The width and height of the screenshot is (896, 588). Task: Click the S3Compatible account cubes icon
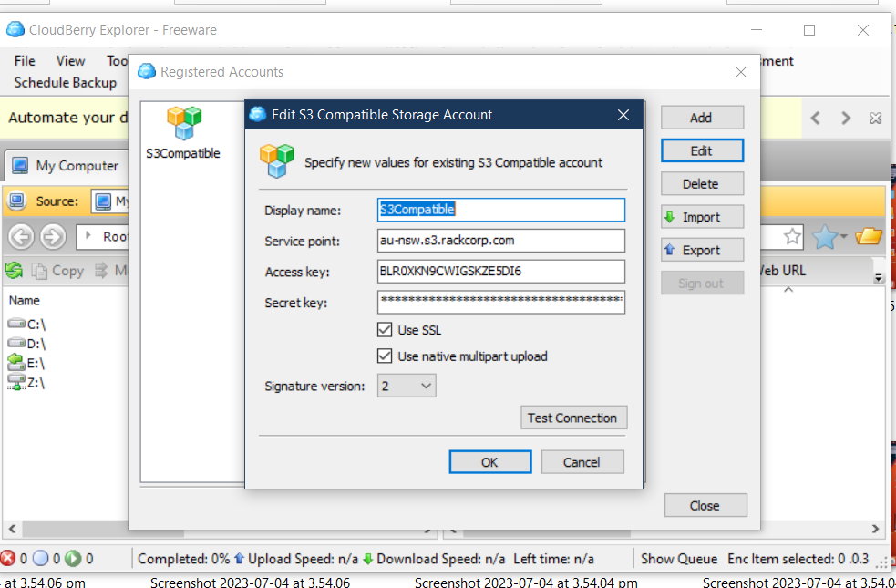click(x=184, y=123)
